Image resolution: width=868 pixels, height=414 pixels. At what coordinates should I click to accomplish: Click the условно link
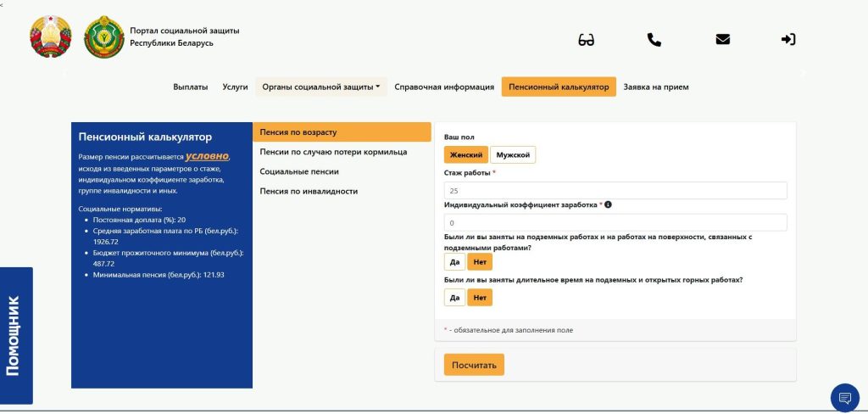coord(207,156)
